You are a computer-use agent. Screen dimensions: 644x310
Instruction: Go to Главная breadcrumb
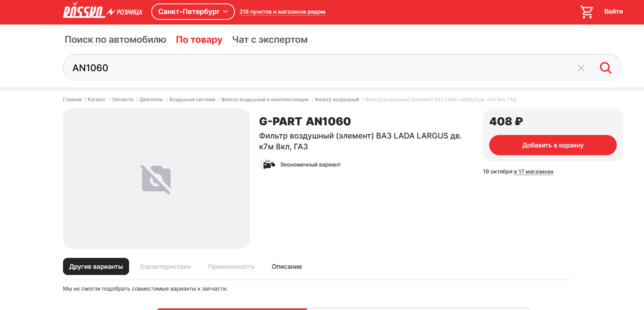pos(72,100)
